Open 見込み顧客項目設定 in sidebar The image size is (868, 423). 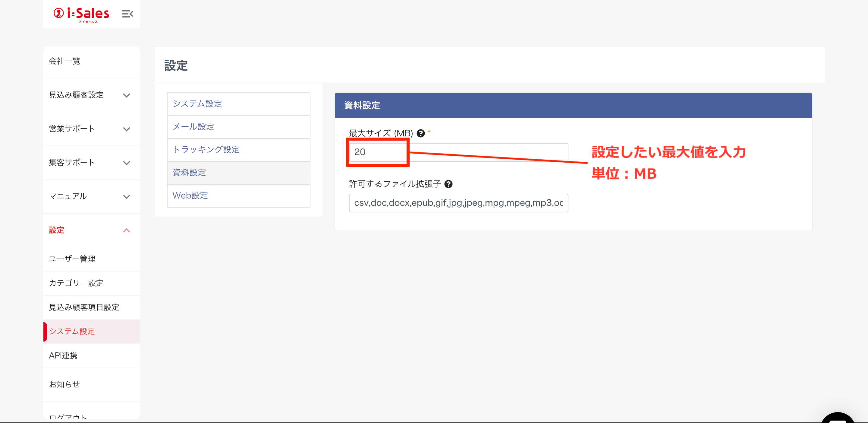coord(84,307)
